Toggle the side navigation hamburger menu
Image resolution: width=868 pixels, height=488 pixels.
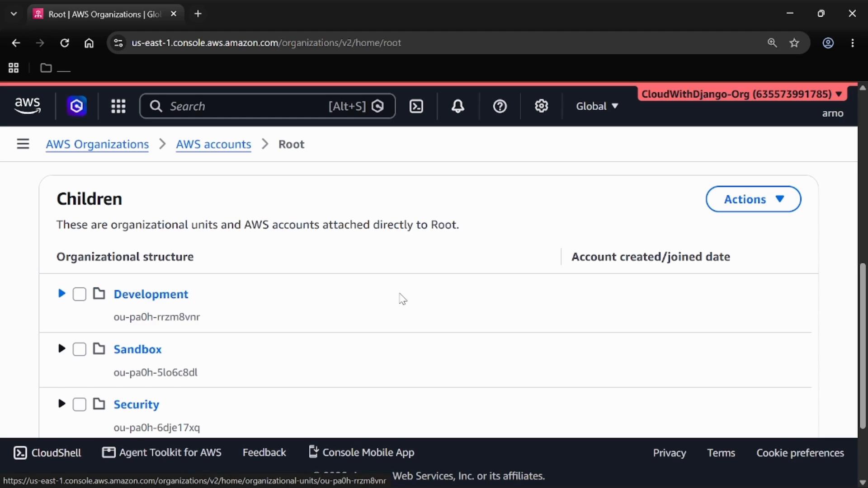coord(23,144)
